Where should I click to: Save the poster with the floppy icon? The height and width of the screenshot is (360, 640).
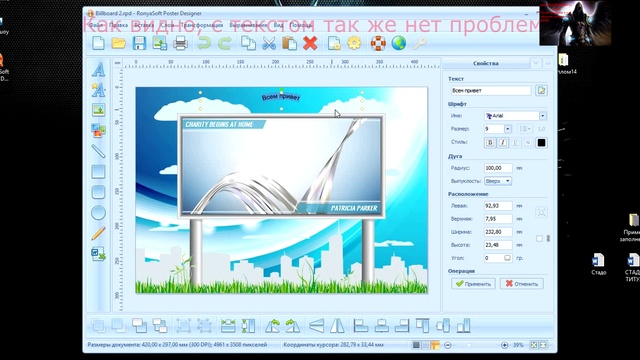[x=139, y=43]
